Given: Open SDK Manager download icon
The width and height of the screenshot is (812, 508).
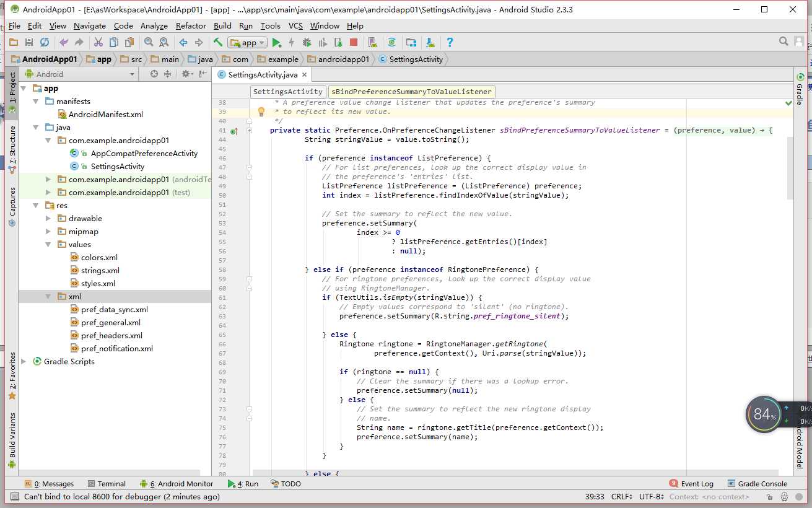Looking at the screenshot, I should pos(430,42).
